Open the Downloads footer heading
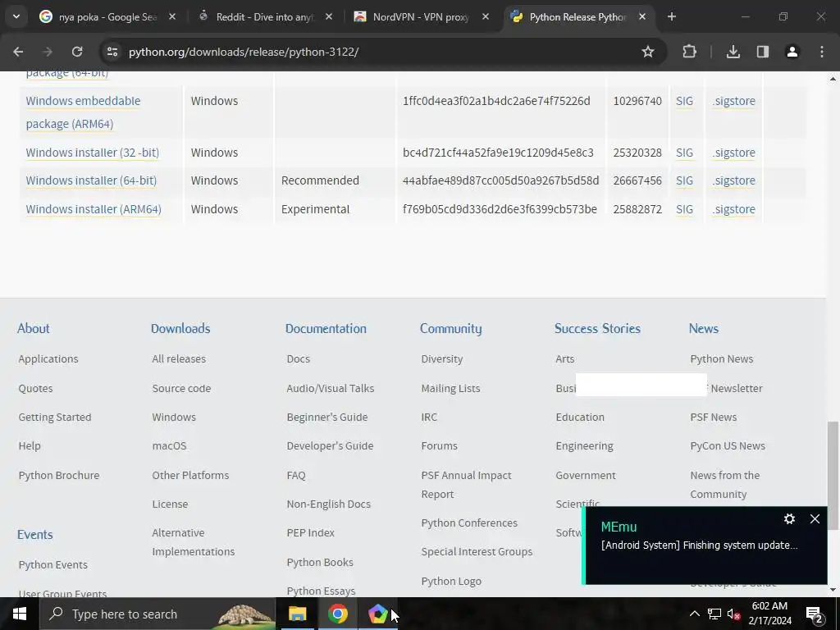 [x=180, y=328]
